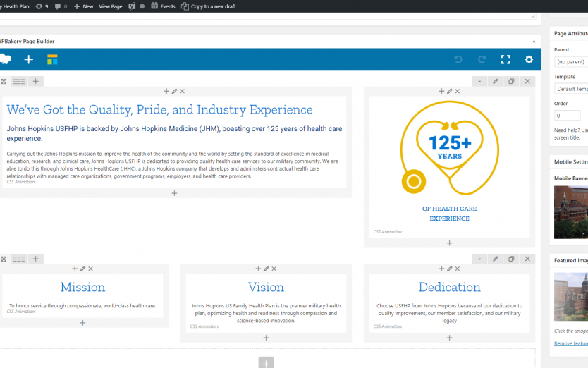Click View Page in the admin bar
Screen dimensions: 588x368
coord(110,6)
